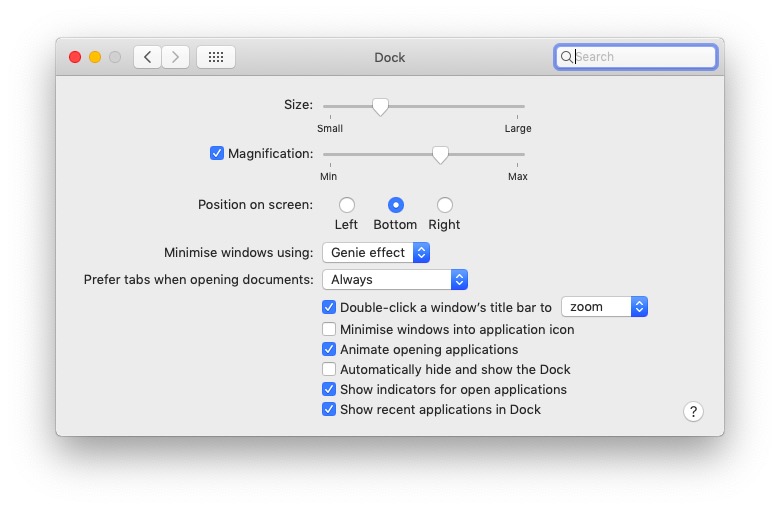Select Left dock position radio button
Viewport: 780px width, 510px height.
347,205
